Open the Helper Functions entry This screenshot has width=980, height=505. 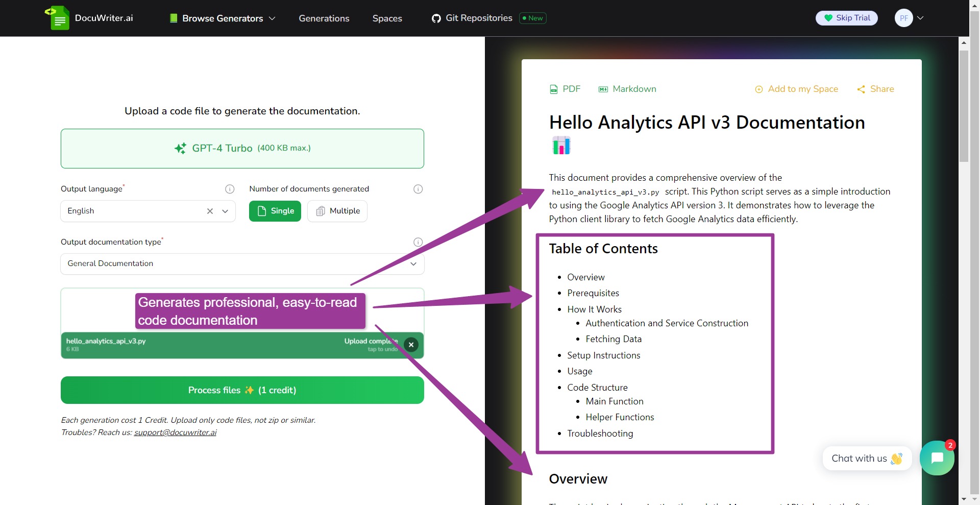(620, 417)
